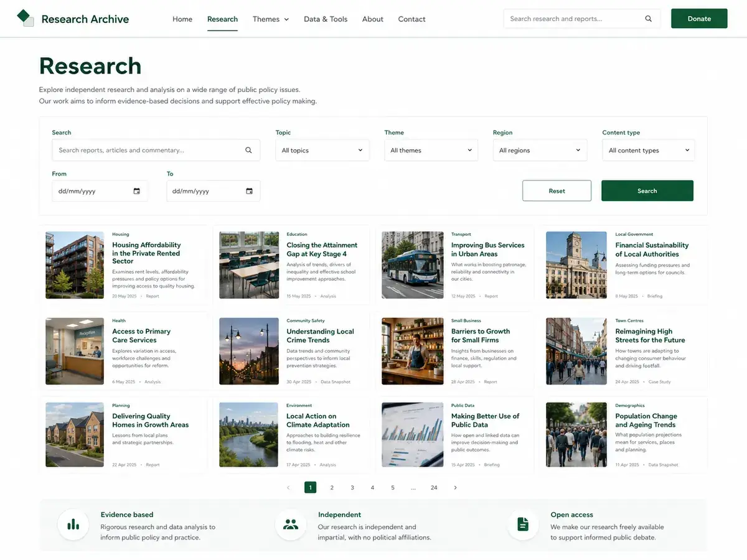Go to the About page
Screen dimensions: 747x560
click(373, 19)
